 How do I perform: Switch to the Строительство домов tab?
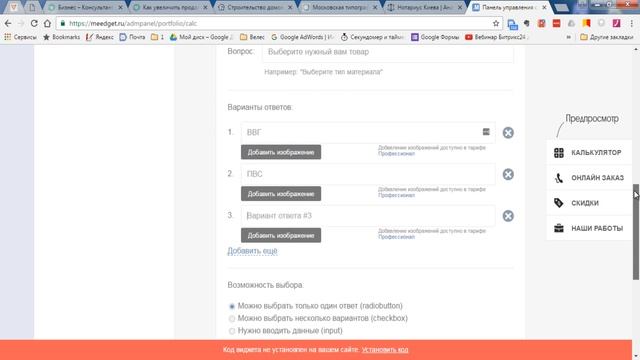click(x=255, y=7)
